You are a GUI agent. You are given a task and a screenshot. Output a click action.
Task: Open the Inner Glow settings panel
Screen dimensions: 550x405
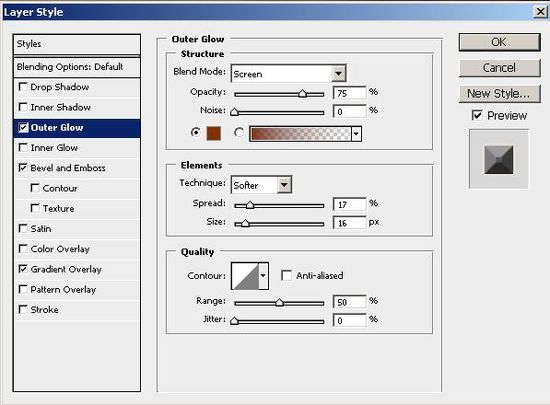click(54, 148)
